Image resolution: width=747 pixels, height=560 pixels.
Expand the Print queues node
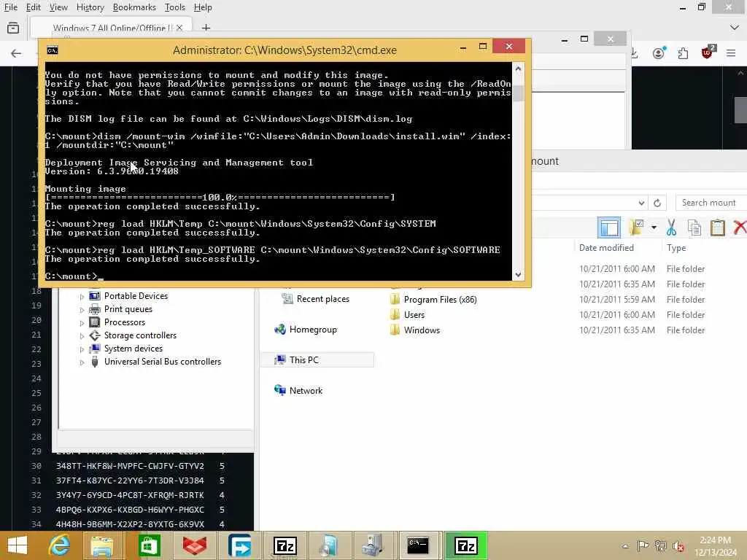(82, 310)
